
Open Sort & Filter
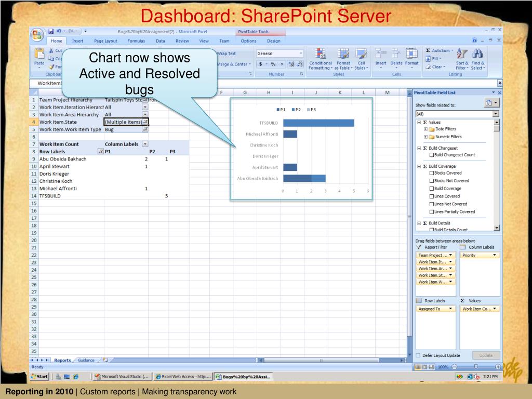click(x=462, y=59)
